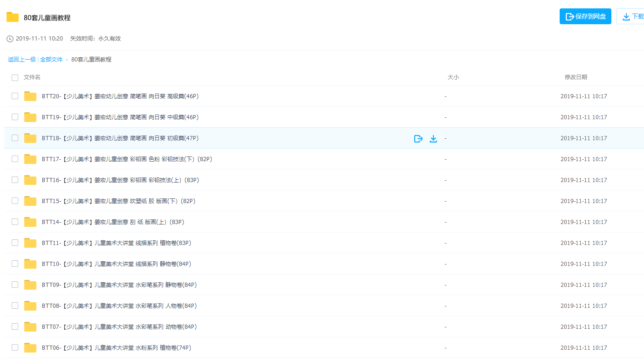
Task: Click the 保存到网盘 button
Action: click(x=585, y=16)
